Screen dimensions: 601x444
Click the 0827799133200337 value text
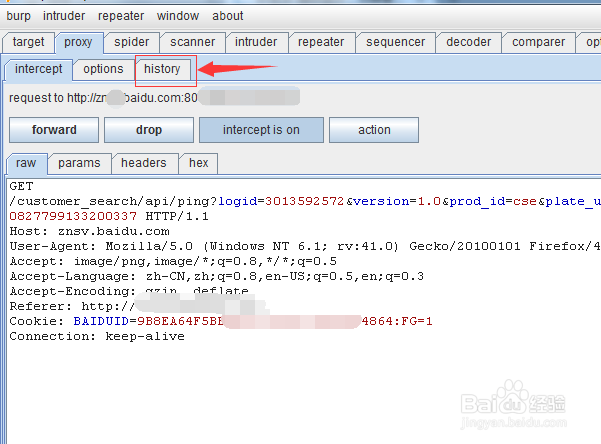click(73, 216)
